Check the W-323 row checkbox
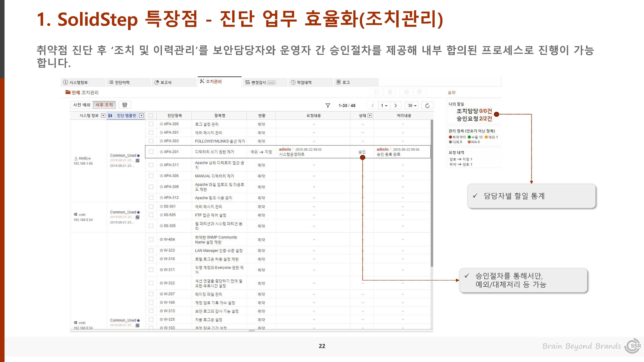Image resolution: width=644 pixels, height=362 pixels. click(x=151, y=250)
